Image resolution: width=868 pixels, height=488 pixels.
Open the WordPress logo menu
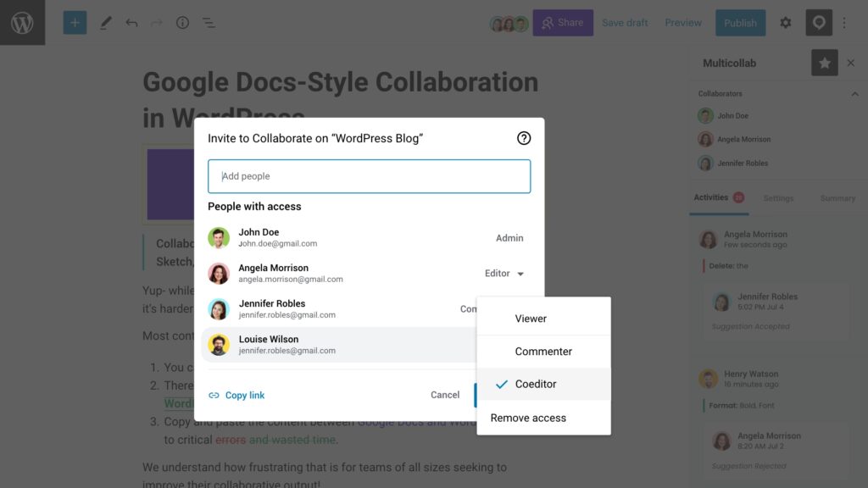click(22, 23)
